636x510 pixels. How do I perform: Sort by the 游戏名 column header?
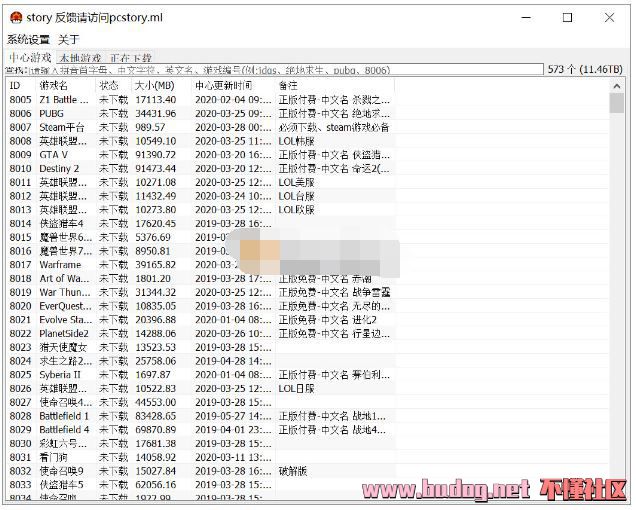(54, 86)
